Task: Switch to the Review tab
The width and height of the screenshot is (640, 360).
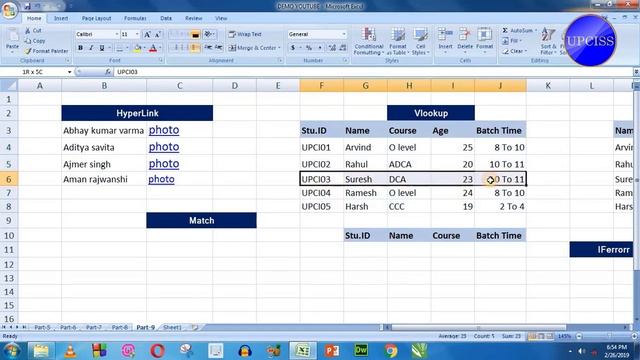Action: pyautogui.click(x=193, y=18)
